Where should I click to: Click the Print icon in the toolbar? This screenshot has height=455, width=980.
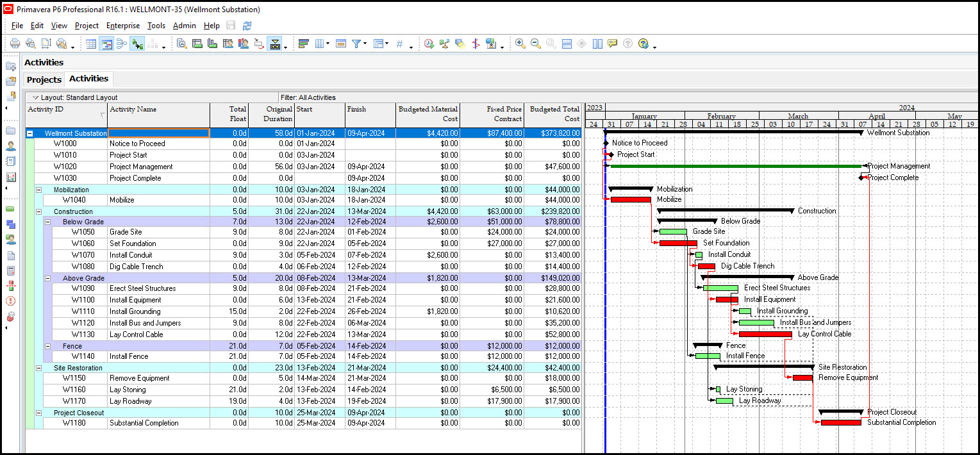pyautogui.click(x=15, y=44)
